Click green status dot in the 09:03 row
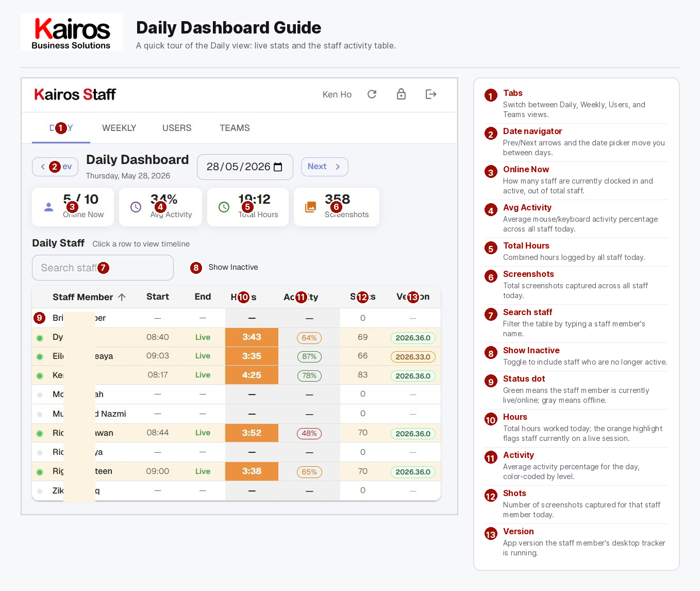700x591 pixels. tap(40, 357)
